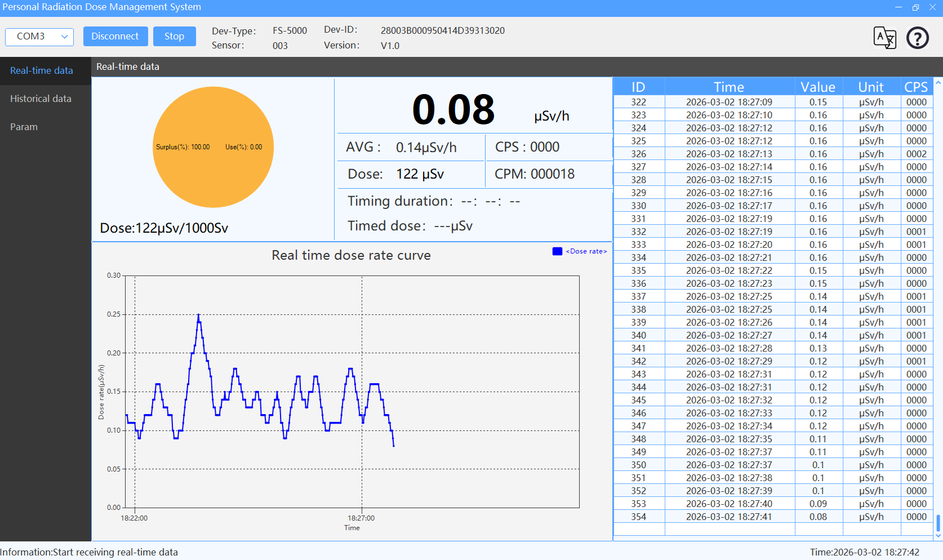Select the Real-time data sidebar item
The image size is (943, 560).
click(x=41, y=70)
